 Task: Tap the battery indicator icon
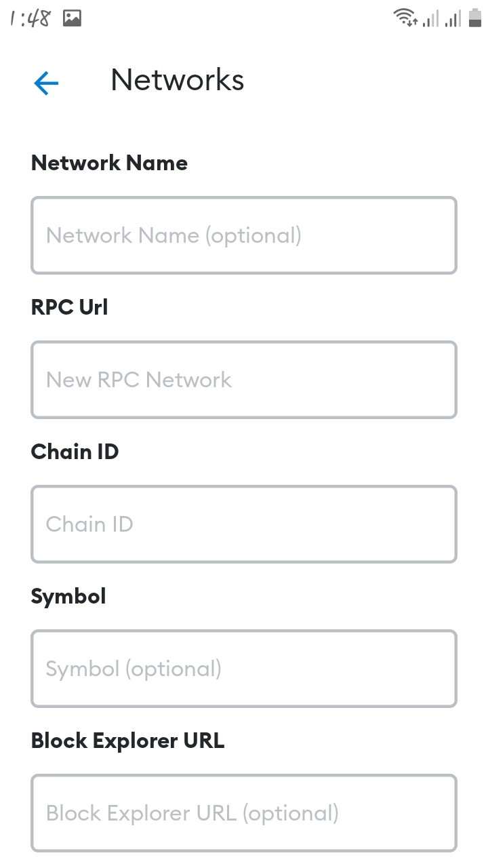pos(474,18)
